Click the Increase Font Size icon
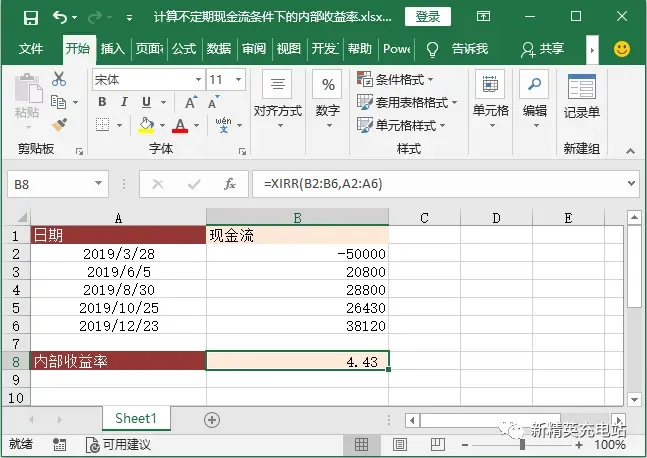Image resolution: width=647 pixels, height=458 pixels. click(191, 102)
